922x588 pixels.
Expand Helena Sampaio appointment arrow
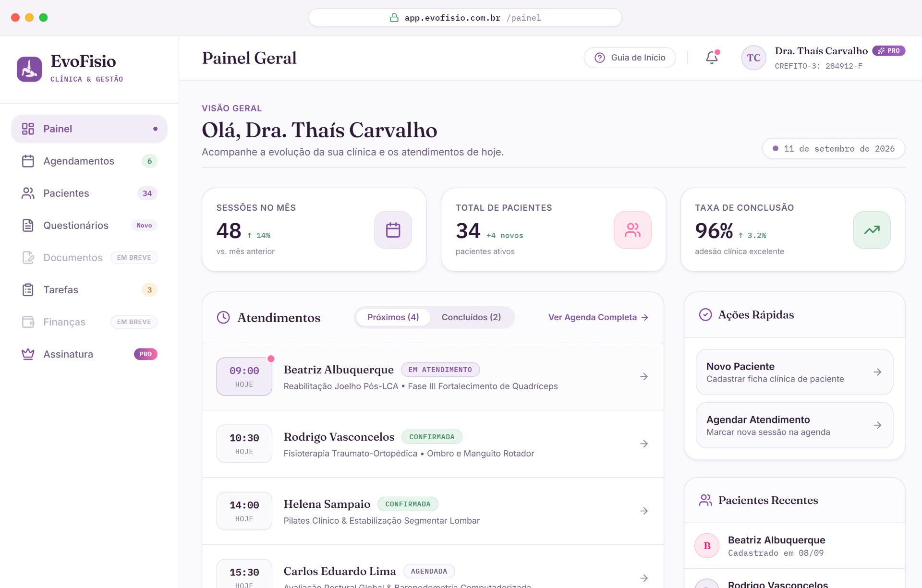coord(644,511)
